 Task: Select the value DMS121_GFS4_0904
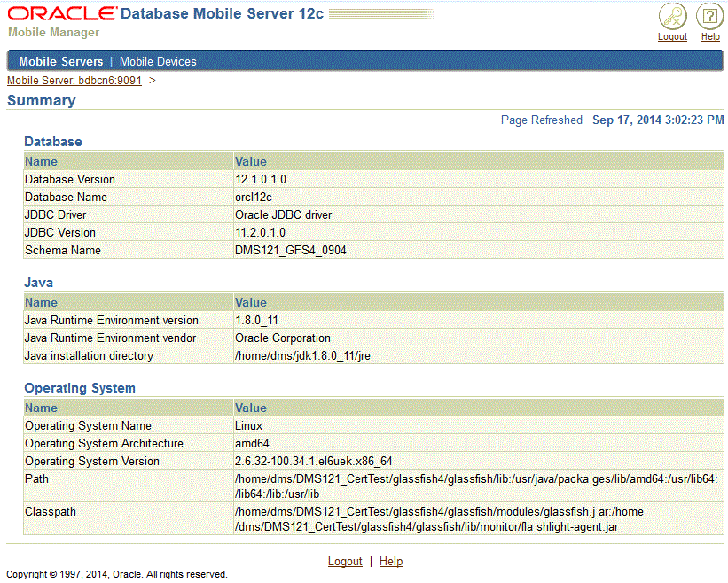[291, 250]
